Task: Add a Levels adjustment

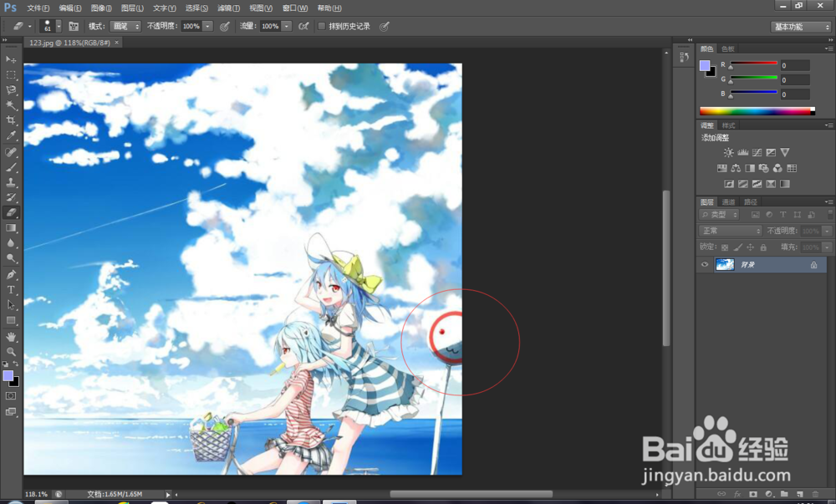Action: [x=742, y=152]
